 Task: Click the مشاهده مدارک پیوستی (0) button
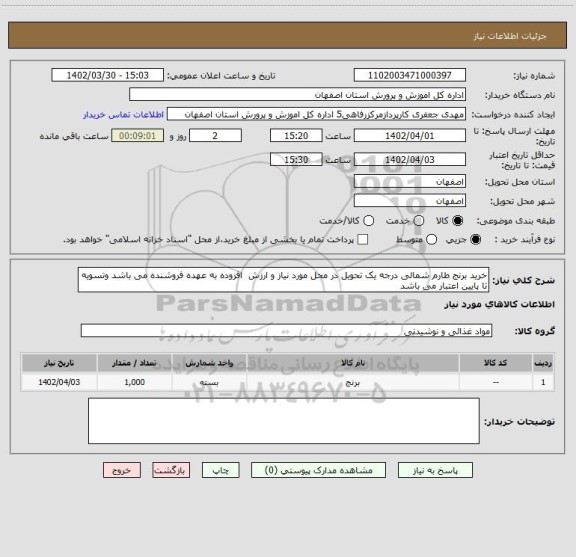[318, 470]
